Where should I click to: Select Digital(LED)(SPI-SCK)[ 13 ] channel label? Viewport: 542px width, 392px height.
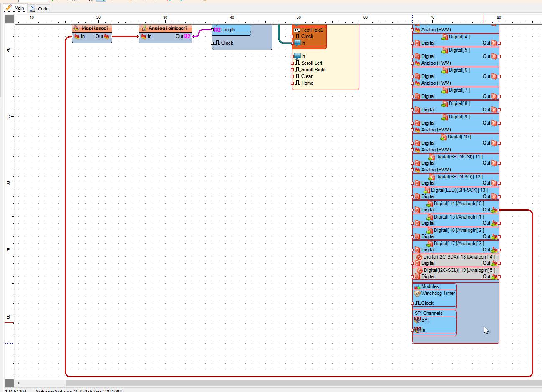(459, 190)
